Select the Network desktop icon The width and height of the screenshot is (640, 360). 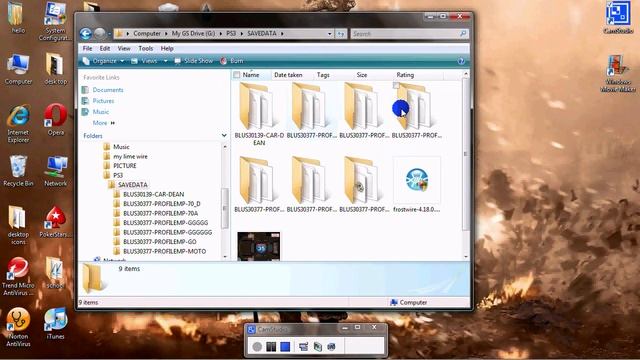click(x=56, y=171)
